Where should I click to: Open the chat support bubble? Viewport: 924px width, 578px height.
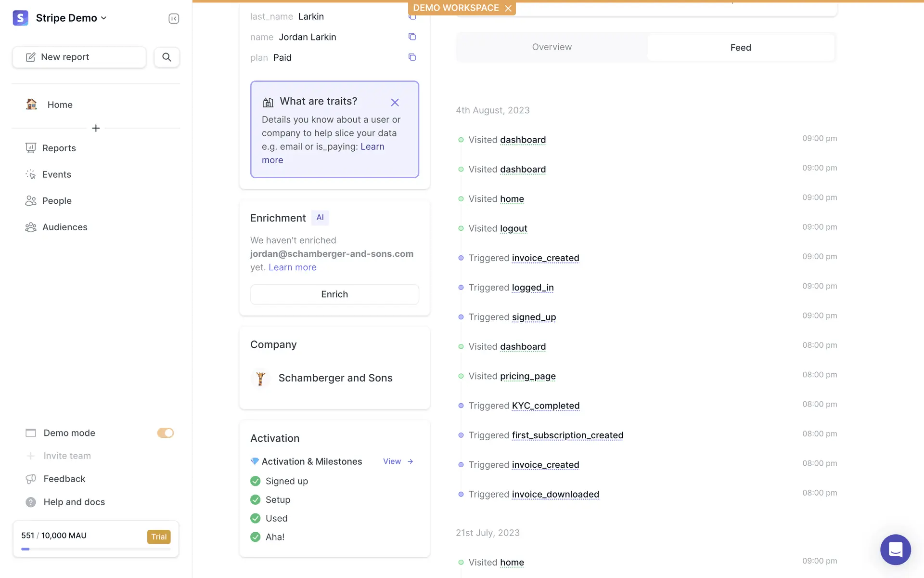click(895, 549)
